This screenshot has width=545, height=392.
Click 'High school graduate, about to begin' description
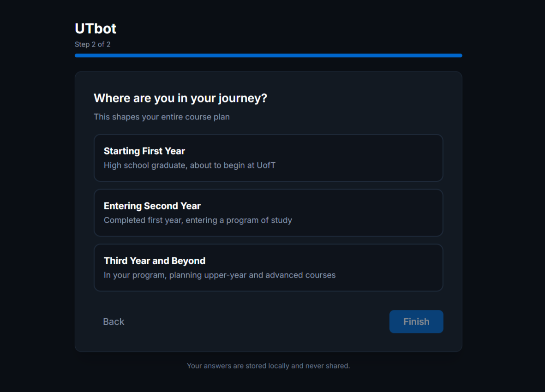click(x=189, y=165)
